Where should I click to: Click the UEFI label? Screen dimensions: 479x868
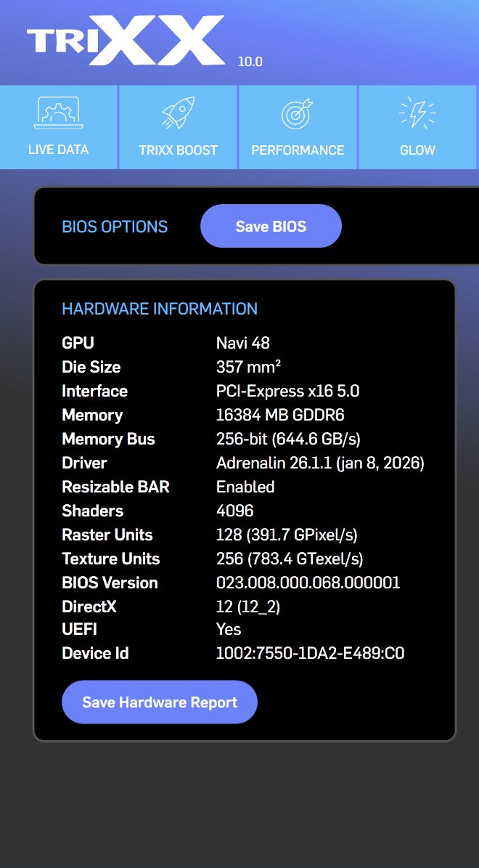[80, 629]
